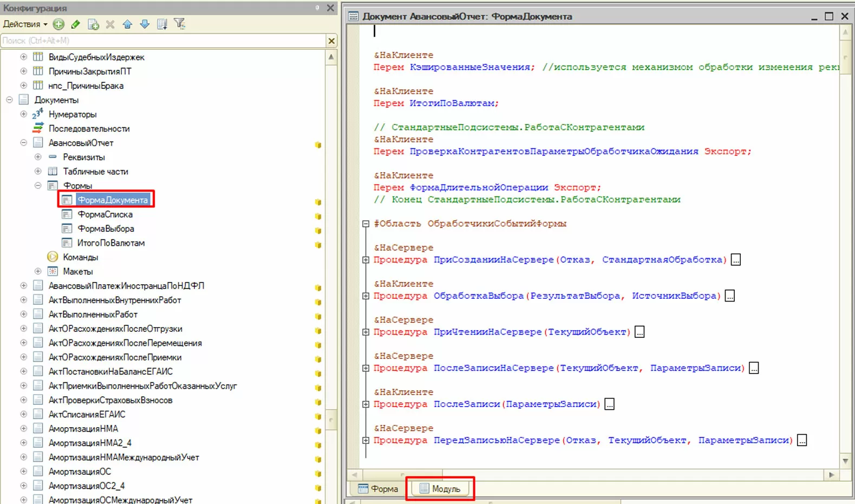The width and height of the screenshot is (855, 504).
Task: Switch to the Форма tab
Action: [378, 489]
